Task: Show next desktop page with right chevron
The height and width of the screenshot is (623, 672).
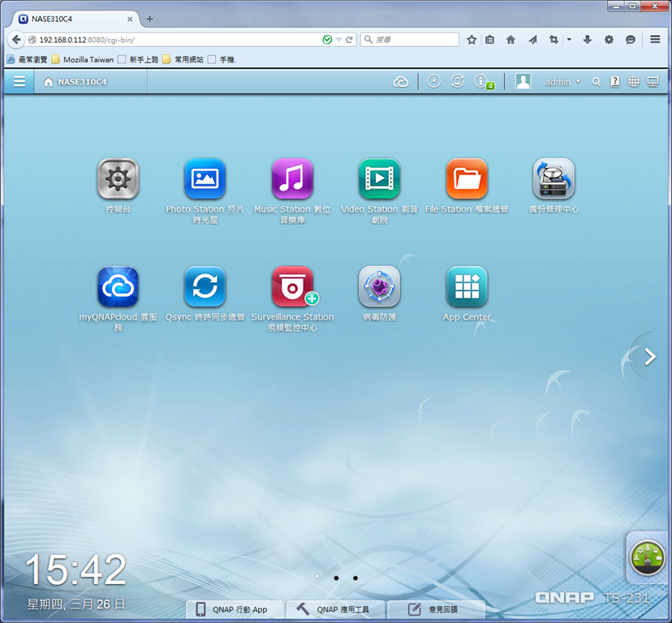Action: [650, 356]
